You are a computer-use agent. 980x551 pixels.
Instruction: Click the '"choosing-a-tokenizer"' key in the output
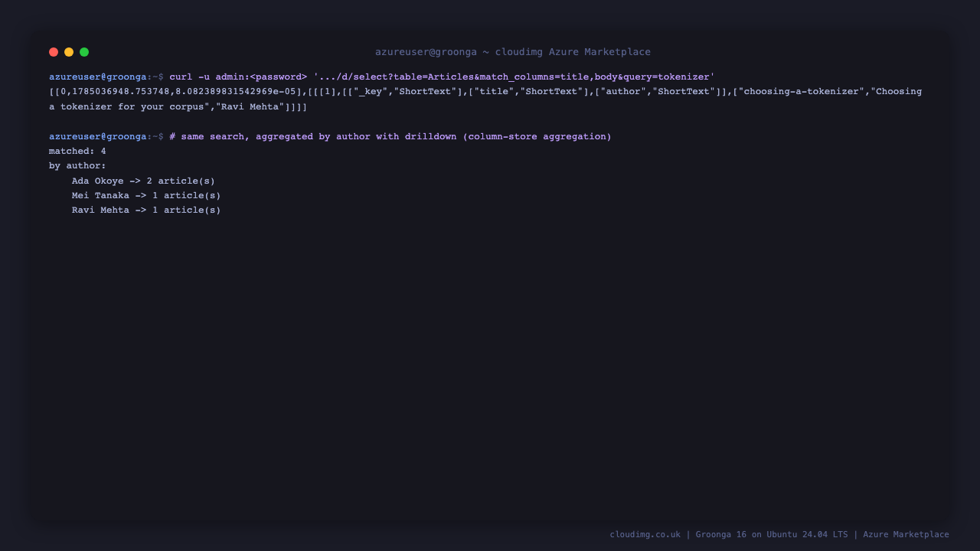802,92
